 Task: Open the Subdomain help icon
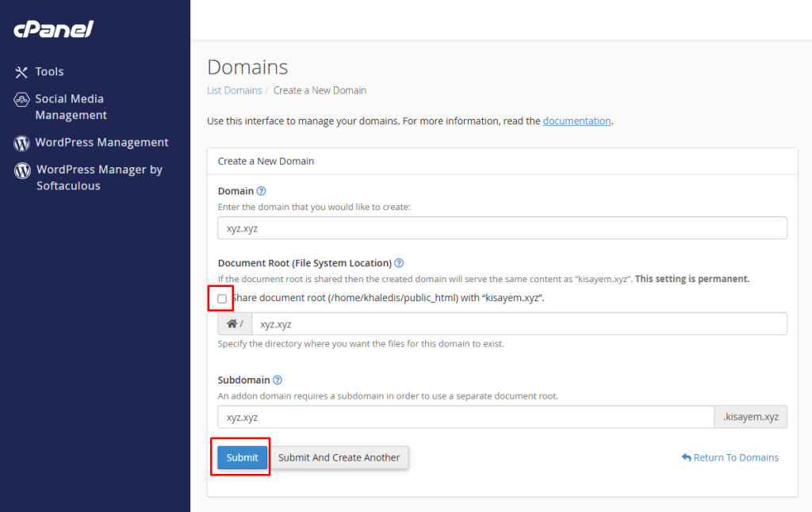click(278, 380)
